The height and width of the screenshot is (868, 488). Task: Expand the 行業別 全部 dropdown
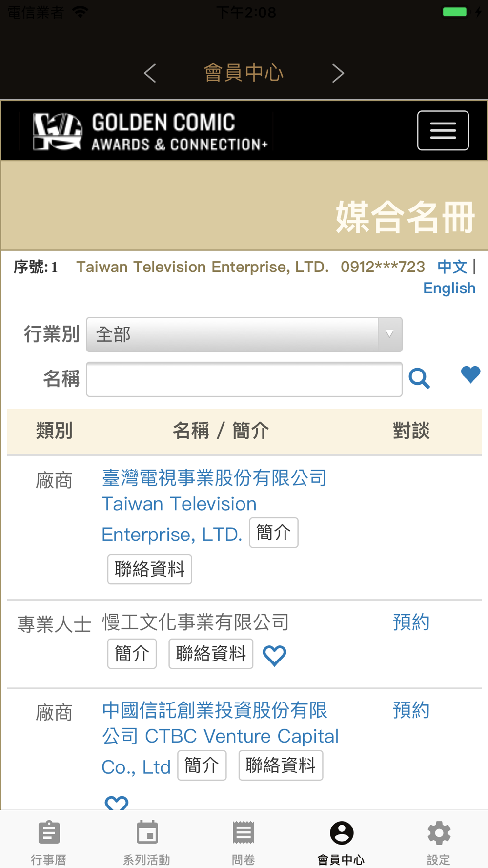tap(244, 334)
